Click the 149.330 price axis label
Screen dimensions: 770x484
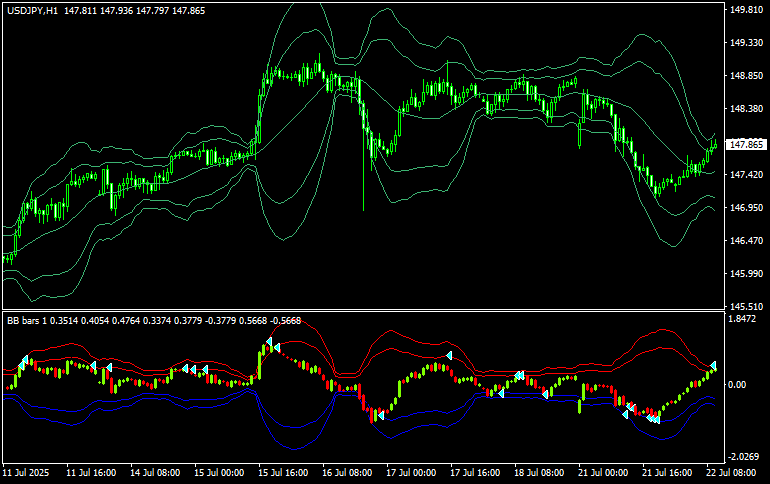746,43
